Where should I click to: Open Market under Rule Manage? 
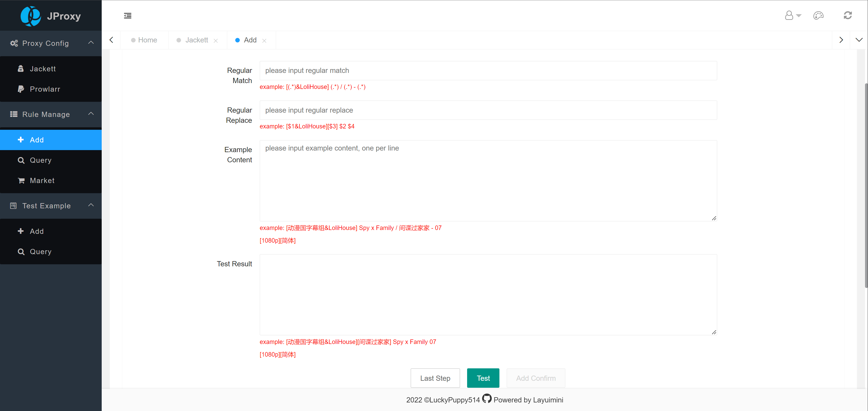click(42, 181)
